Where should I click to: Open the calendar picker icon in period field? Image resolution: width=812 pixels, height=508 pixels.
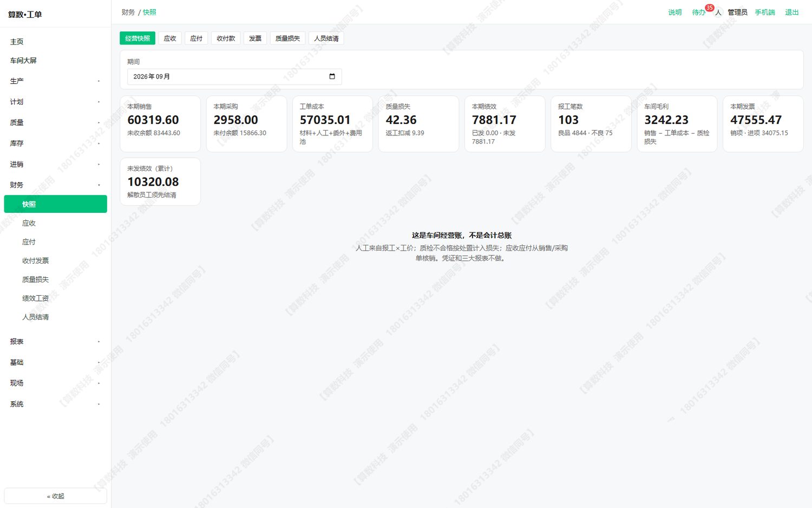(332, 76)
